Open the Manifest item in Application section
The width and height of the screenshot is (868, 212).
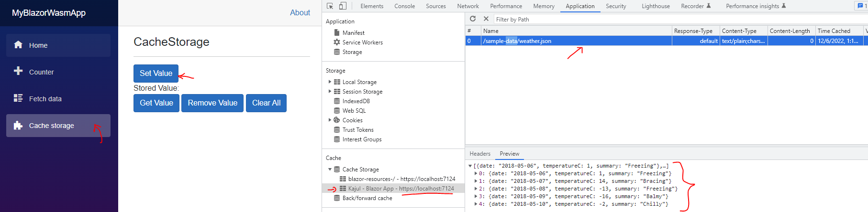click(353, 33)
